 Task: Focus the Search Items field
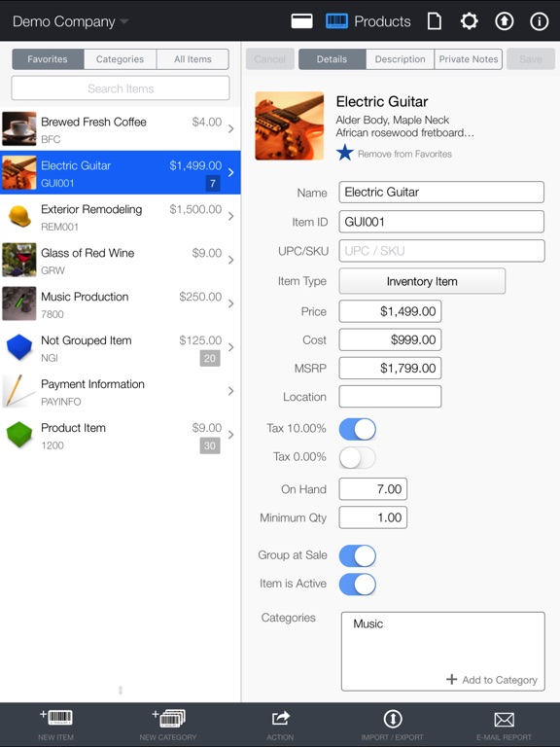tap(121, 89)
